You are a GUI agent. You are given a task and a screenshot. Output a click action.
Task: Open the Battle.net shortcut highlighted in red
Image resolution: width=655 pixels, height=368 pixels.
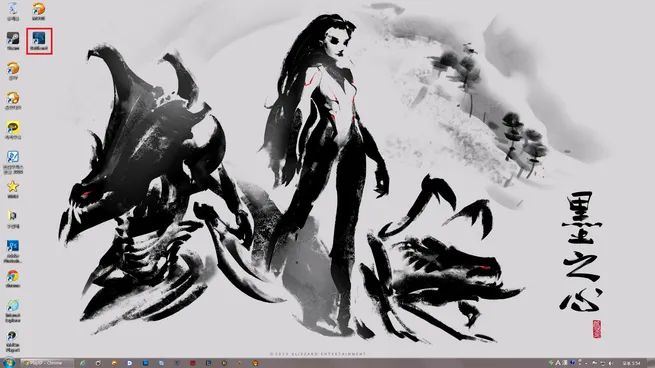39,41
